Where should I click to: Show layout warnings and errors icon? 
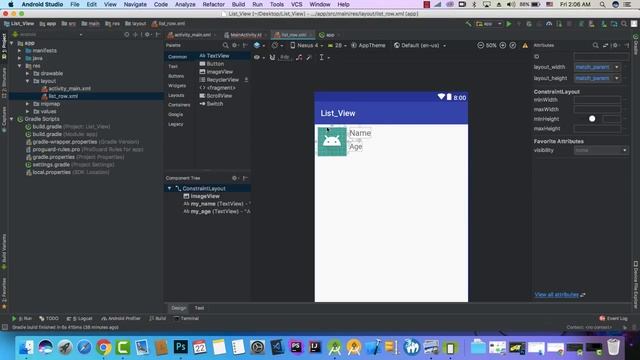tap(525, 45)
